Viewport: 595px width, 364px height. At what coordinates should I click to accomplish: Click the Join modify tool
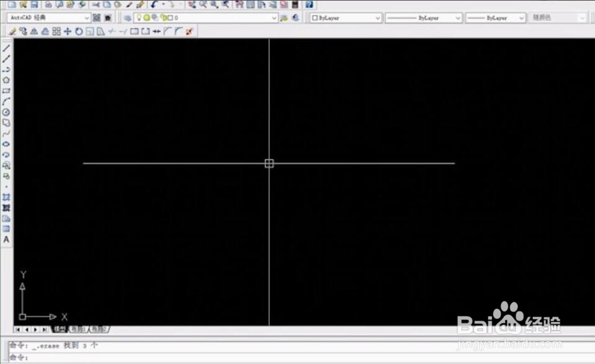click(x=156, y=32)
